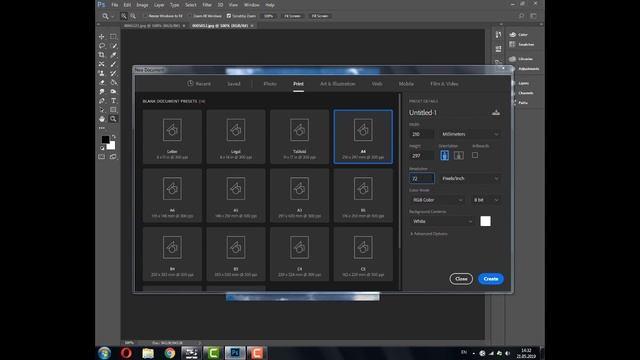Toggle Resize Windows to Fit checkbox
Screen dimensions: 640x360
click(145, 16)
